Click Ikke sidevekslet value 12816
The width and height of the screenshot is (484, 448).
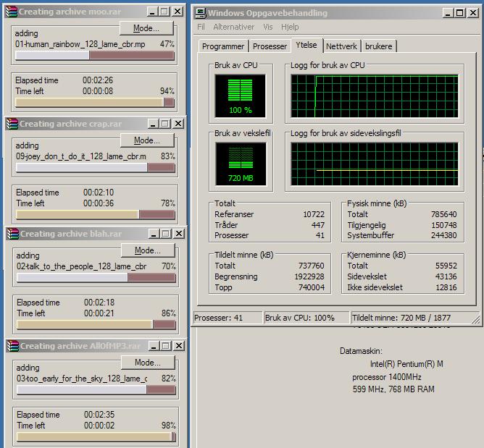coord(446,287)
